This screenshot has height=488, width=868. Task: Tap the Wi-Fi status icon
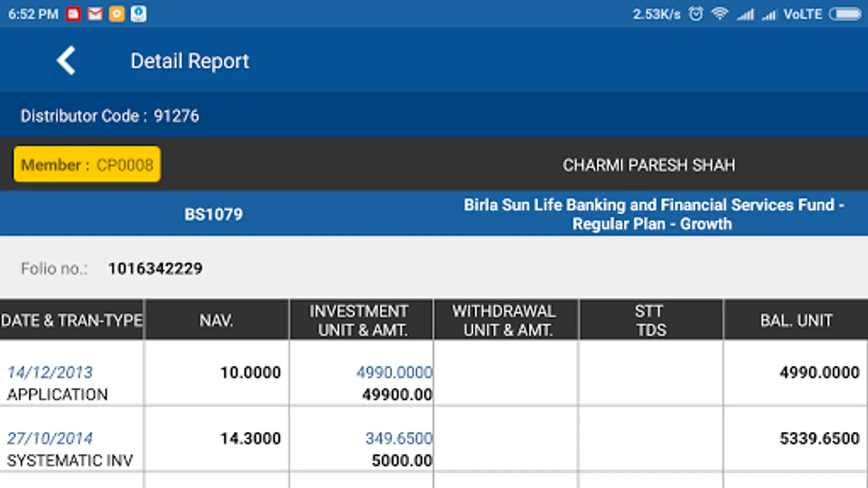pyautogui.click(x=720, y=14)
